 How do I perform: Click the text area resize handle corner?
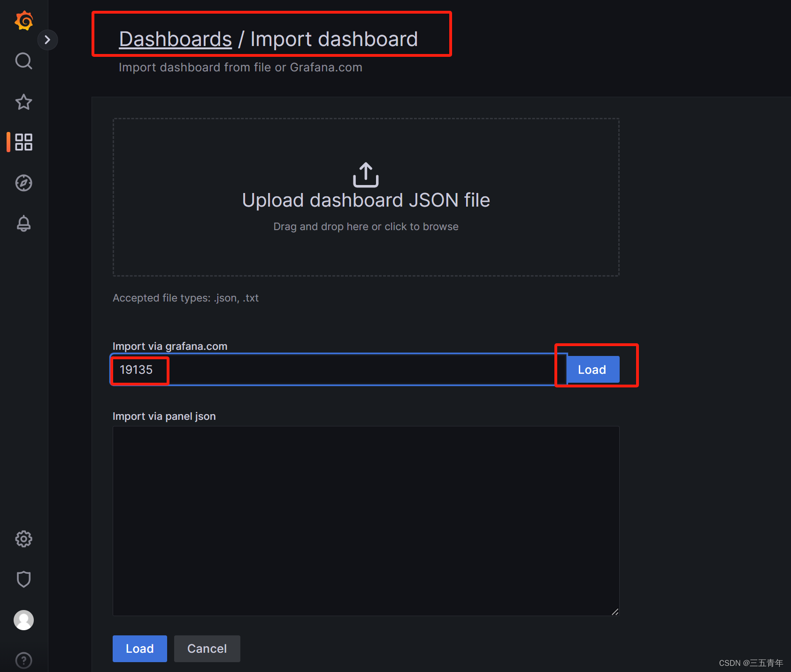(x=615, y=611)
